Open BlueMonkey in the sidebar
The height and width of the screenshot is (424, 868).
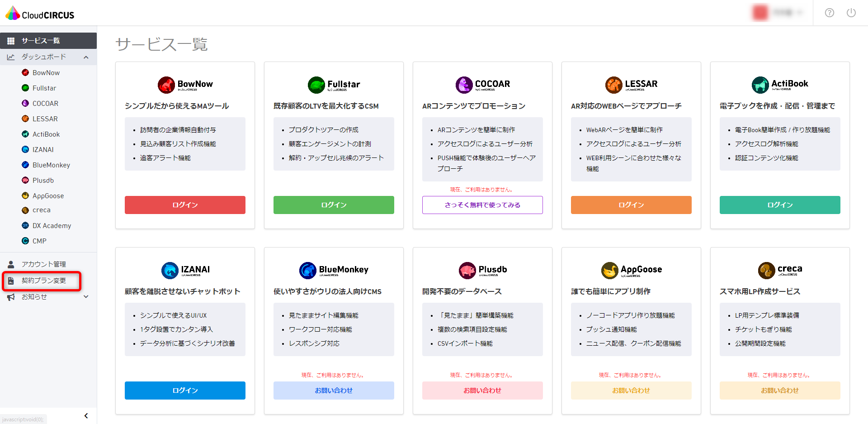click(51, 165)
